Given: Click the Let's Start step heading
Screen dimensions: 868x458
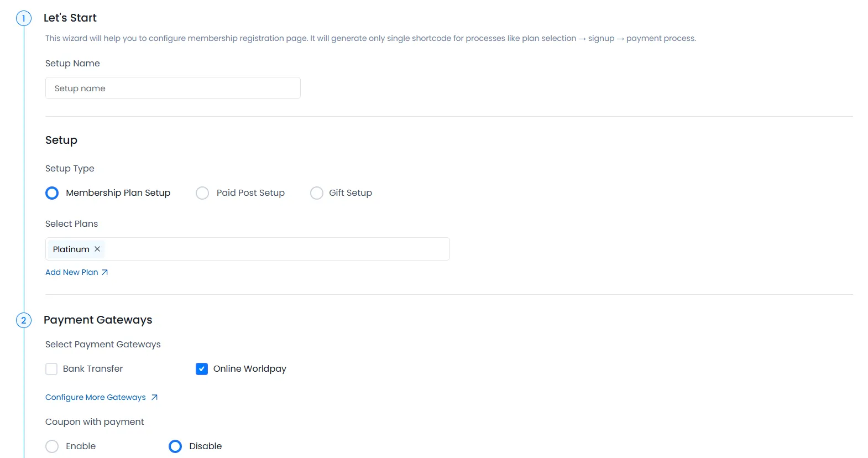Looking at the screenshot, I should pos(70,18).
